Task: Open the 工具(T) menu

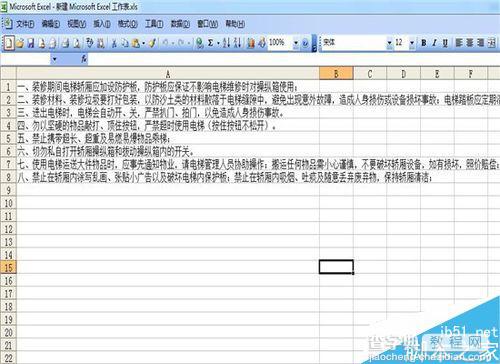Action: tap(154, 24)
